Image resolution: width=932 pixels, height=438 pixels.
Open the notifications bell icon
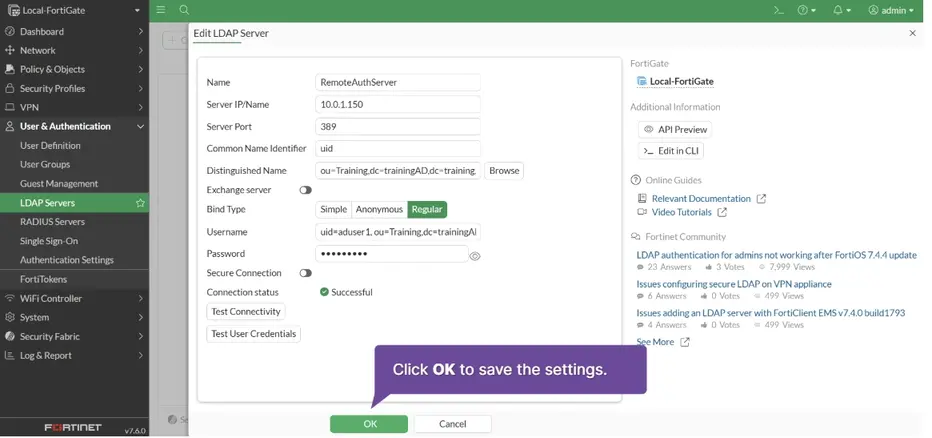[x=842, y=10]
